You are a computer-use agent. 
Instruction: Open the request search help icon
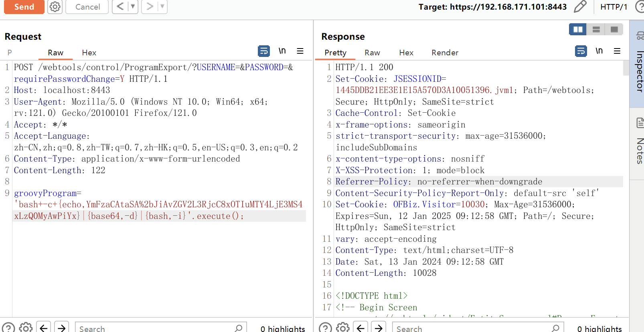8,328
